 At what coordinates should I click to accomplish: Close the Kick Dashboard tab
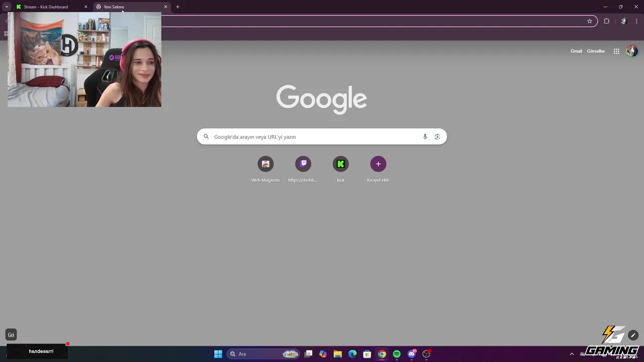point(86,7)
